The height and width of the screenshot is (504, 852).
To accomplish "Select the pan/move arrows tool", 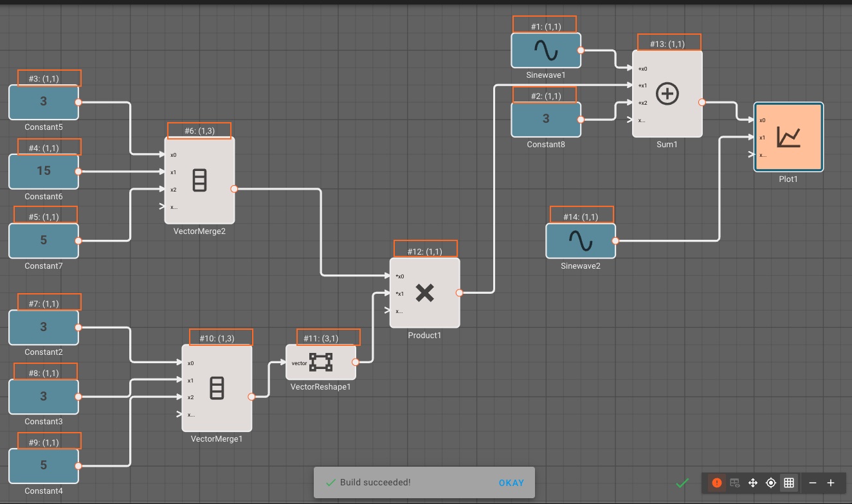I will 753,483.
